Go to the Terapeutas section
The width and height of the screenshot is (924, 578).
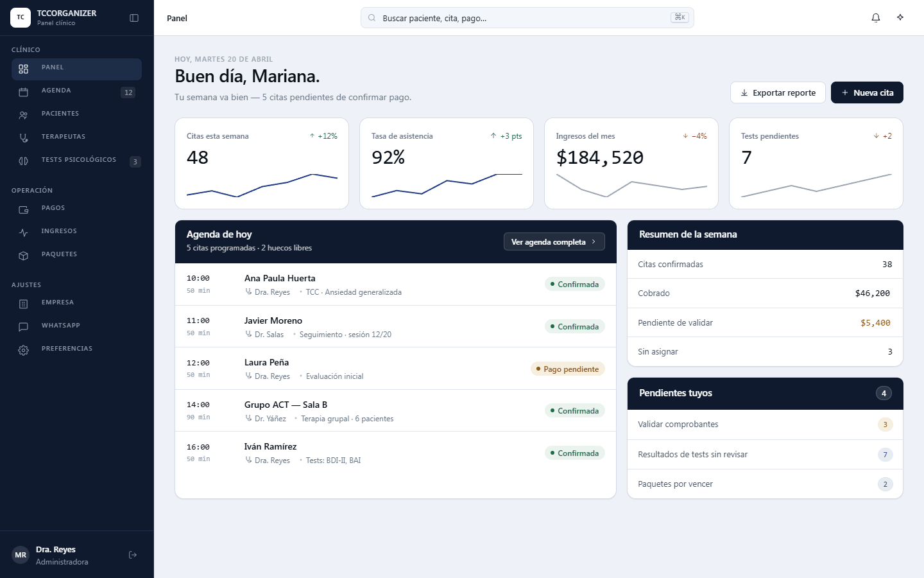tap(76, 138)
